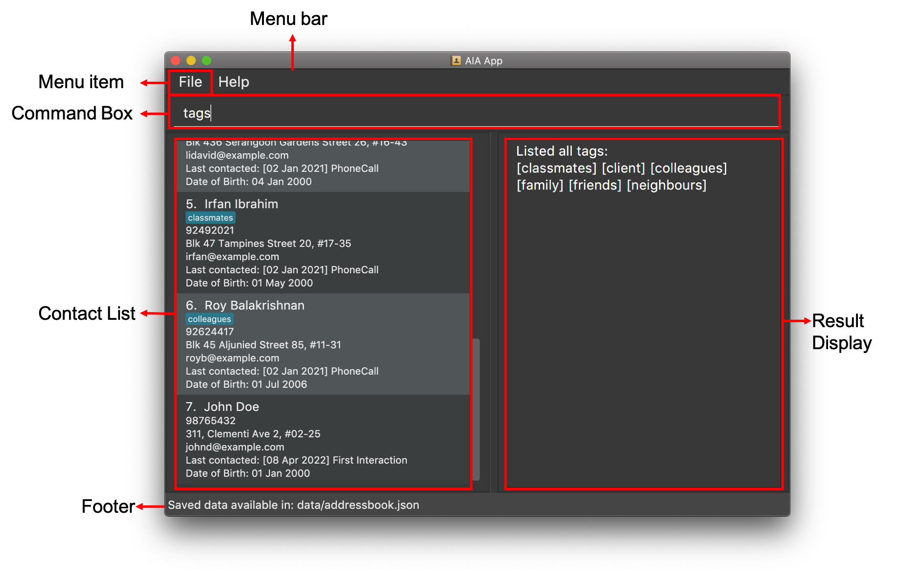This screenshot has height=573, width=924.
Task: Click [neighbours] in the result display
Action: point(666,185)
